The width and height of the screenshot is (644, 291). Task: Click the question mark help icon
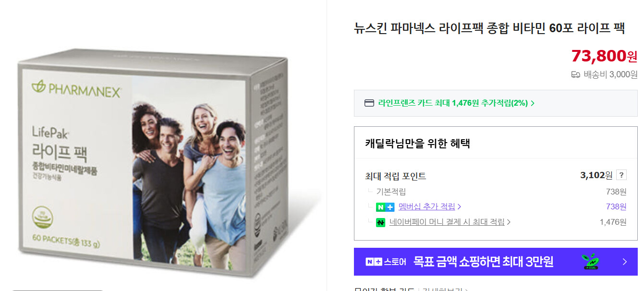(x=621, y=175)
